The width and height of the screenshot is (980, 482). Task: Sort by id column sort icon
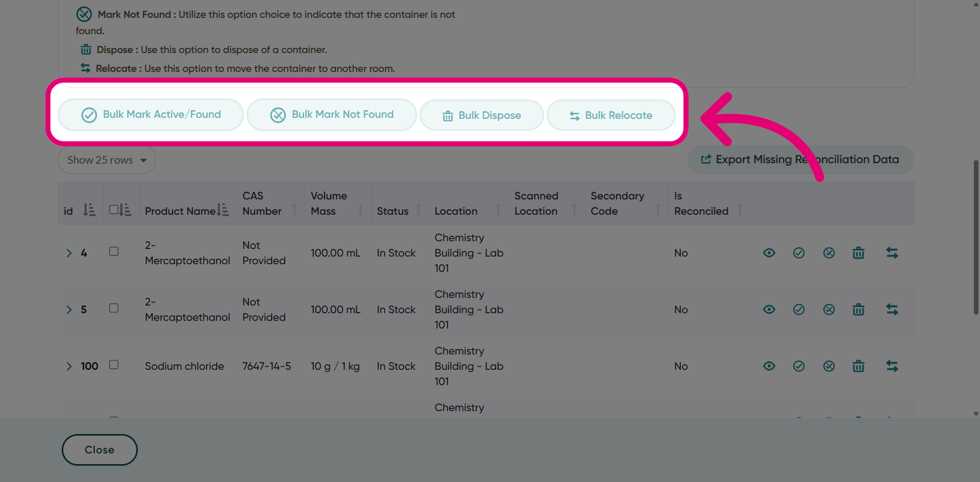click(89, 210)
